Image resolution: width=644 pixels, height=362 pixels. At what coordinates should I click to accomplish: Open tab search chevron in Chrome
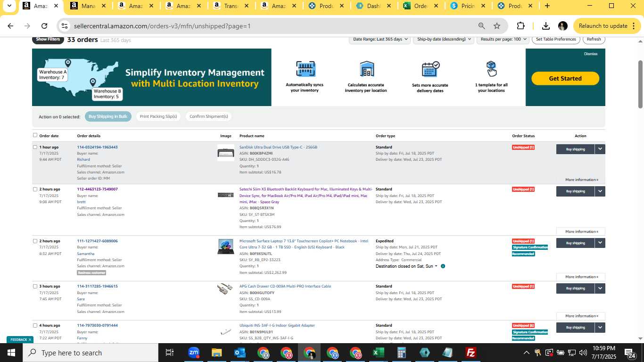(9, 6)
